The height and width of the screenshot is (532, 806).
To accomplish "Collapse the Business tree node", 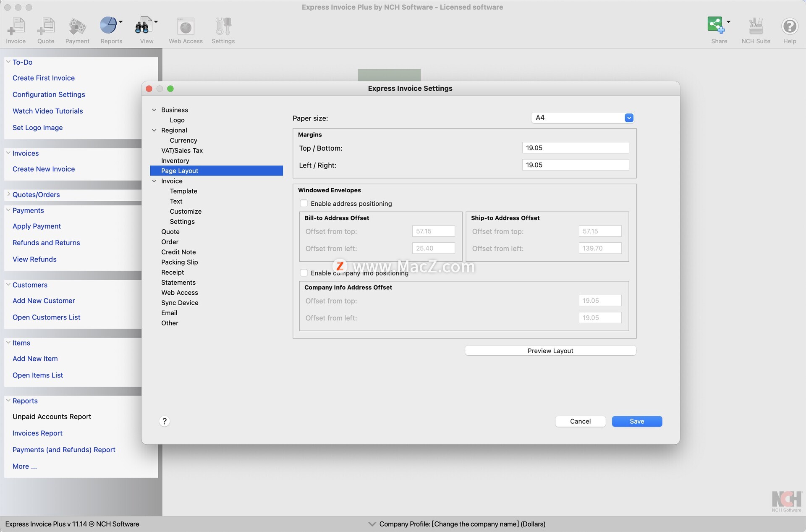I will click(154, 110).
